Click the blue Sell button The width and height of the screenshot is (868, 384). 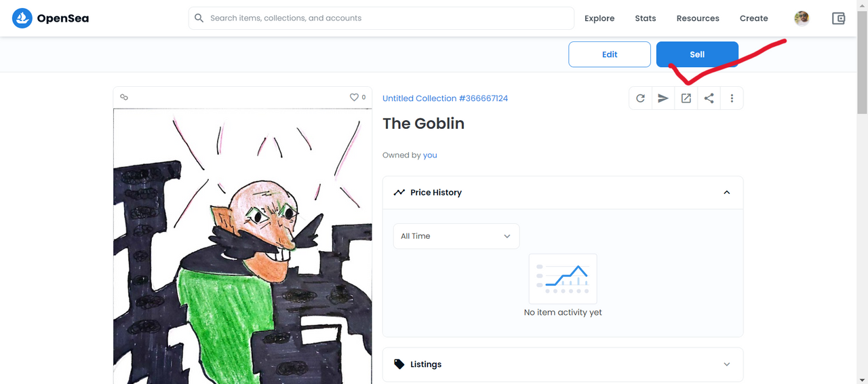[x=697, y=54]
